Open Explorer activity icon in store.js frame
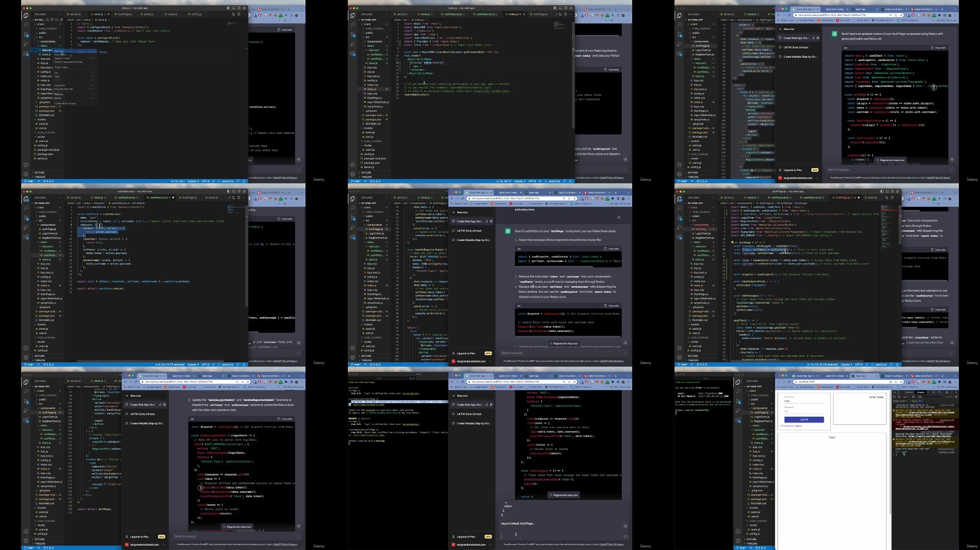 coord(26,16)
